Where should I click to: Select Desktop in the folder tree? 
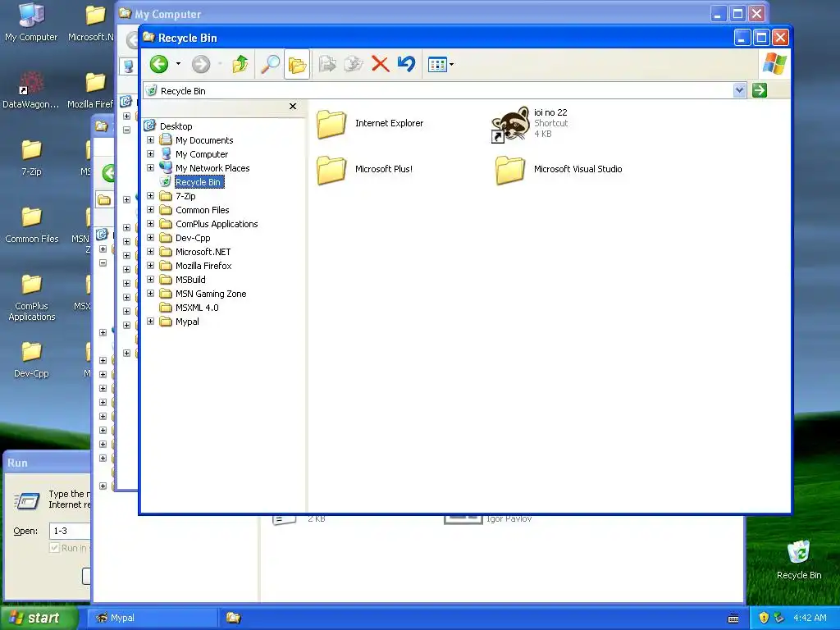(176, 126)
